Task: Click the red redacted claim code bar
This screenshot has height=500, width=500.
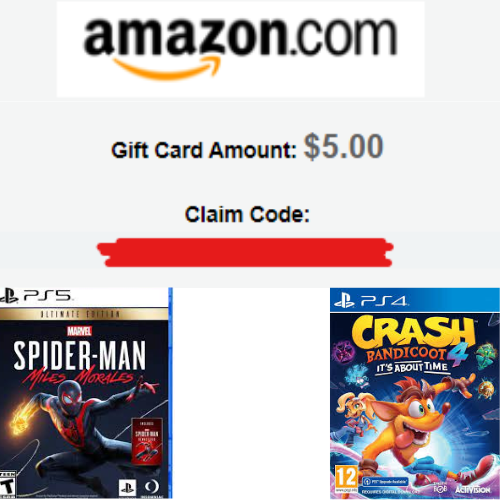Action: pos(245,252)
